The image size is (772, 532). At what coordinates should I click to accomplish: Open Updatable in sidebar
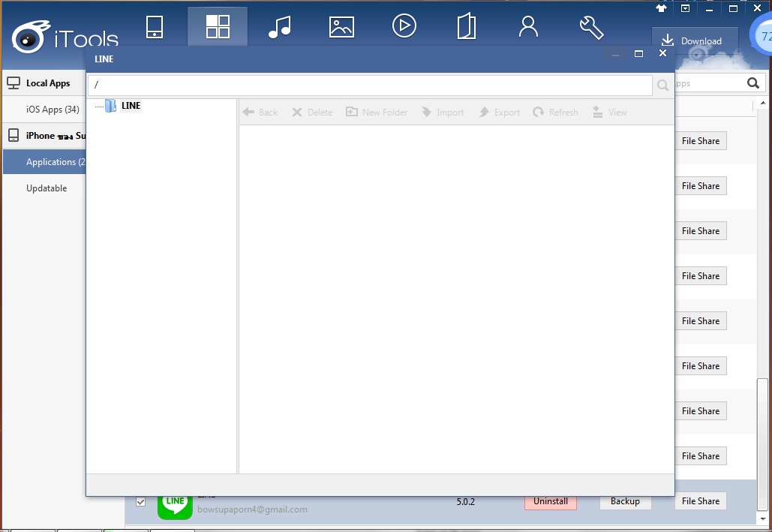pyautogui.click(x=47, y=188)
